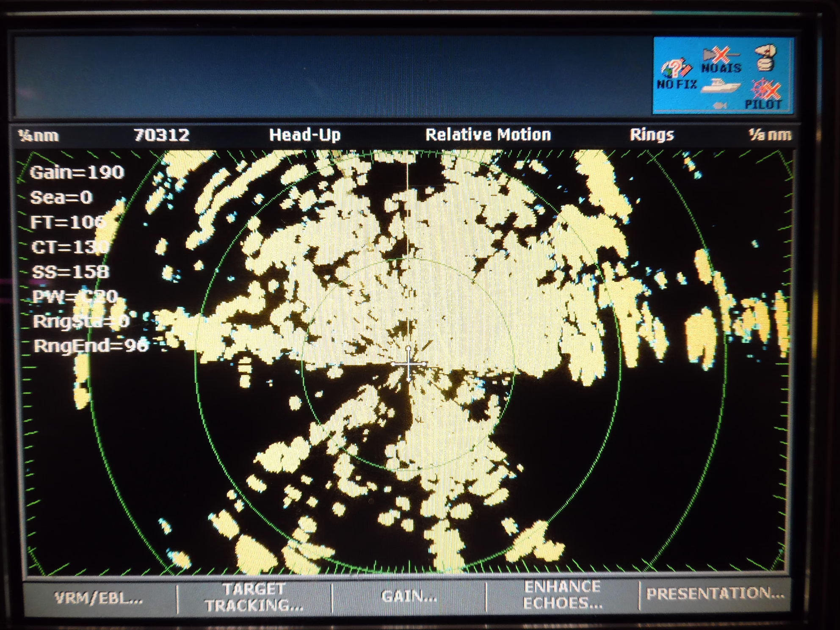Tap the RngEnd=96 readout
840x630 pixels.
tap(91, 346)
